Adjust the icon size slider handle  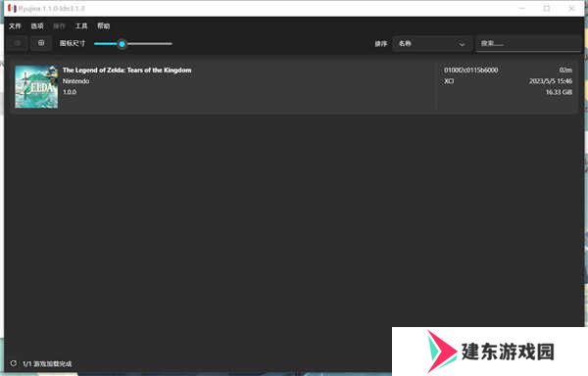(122, 44)
